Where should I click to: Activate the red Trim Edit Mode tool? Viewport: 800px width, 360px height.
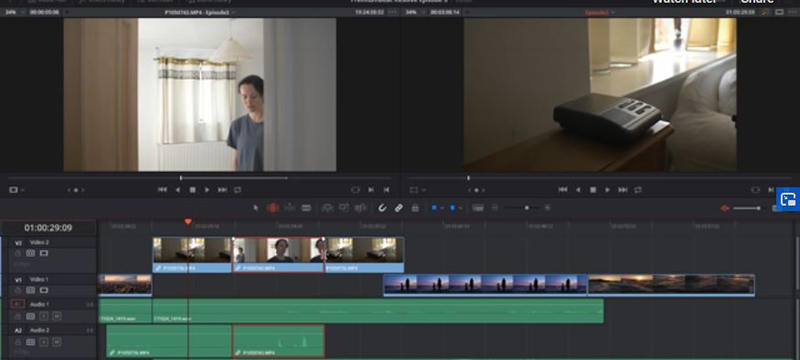(273, 208)
